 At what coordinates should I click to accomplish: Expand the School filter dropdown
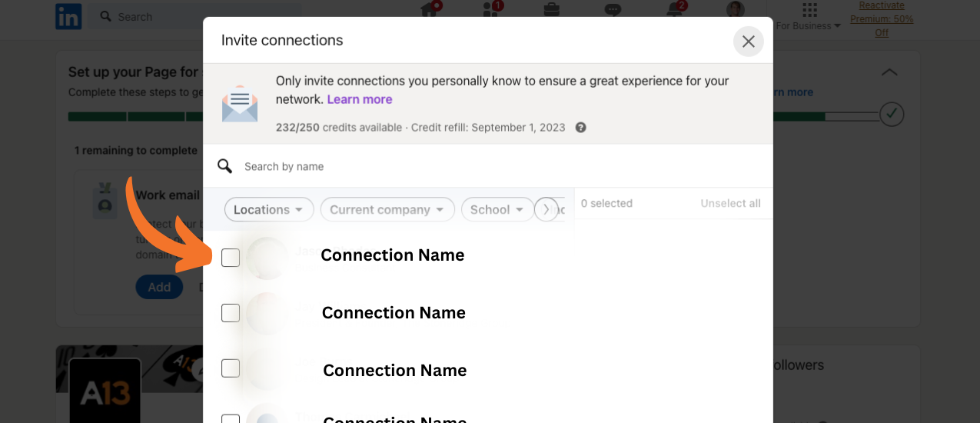click(x=497, y=209)
